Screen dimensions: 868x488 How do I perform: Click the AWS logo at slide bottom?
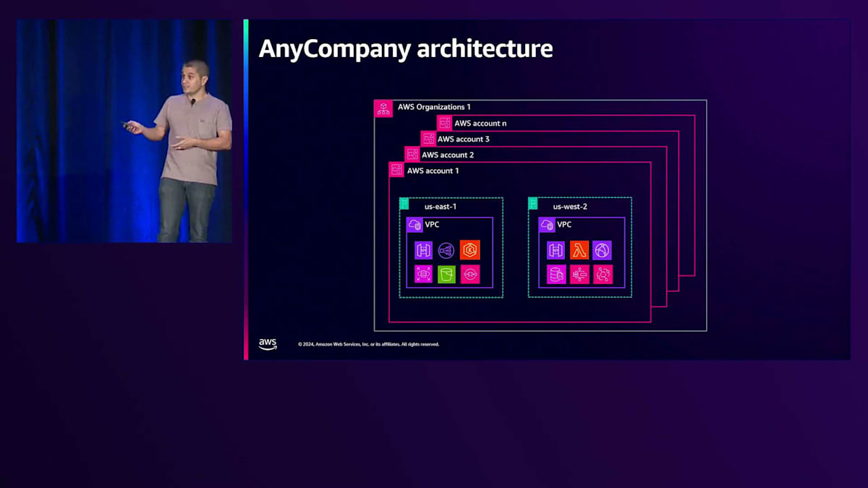point(268,344)
